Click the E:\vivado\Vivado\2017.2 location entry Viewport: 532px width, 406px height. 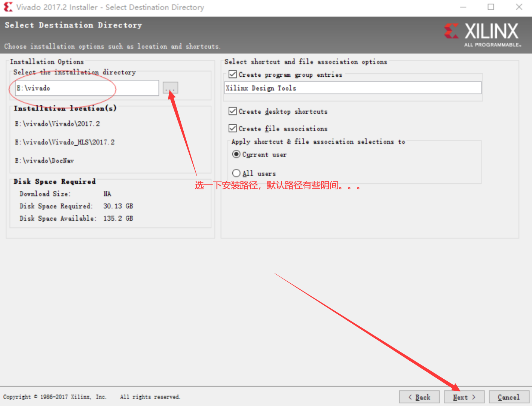[57, 124]
